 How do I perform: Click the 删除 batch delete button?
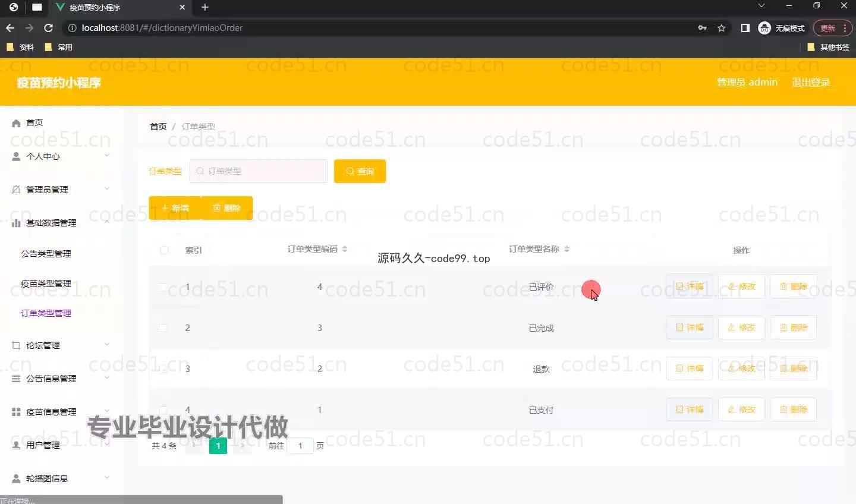[227, 208]
